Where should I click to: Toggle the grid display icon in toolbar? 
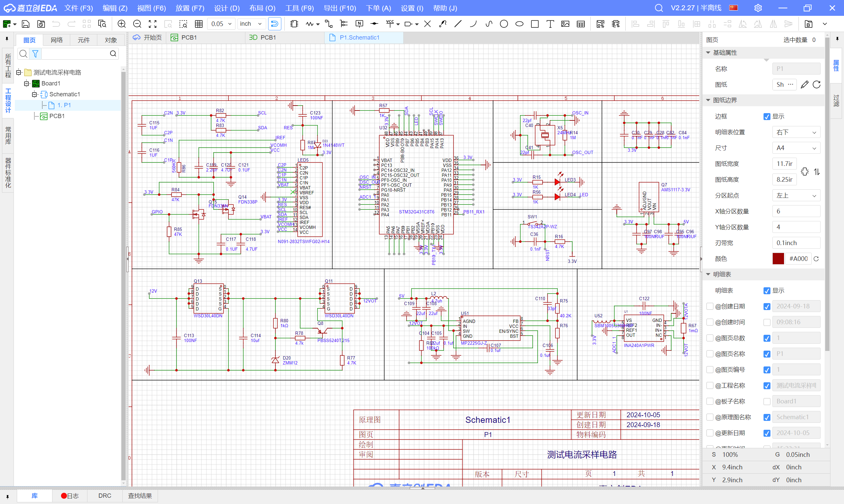(x=199, y=24)
